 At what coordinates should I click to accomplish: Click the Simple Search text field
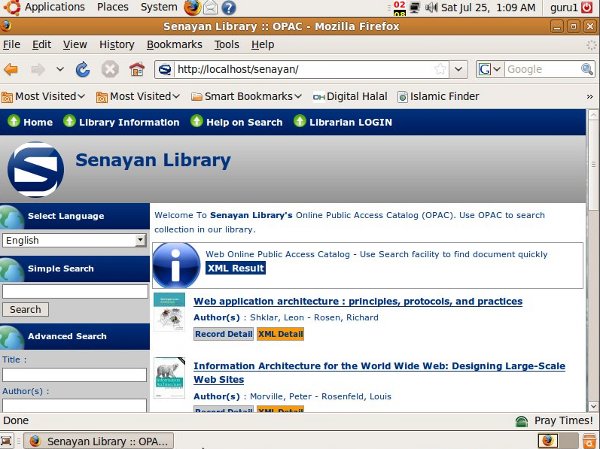(75, 292)
